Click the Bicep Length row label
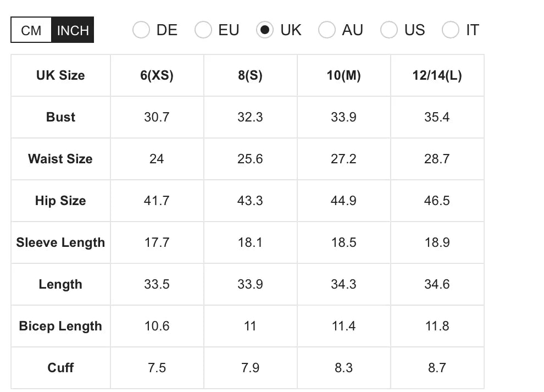544x392 pixels. pos(60,326)
